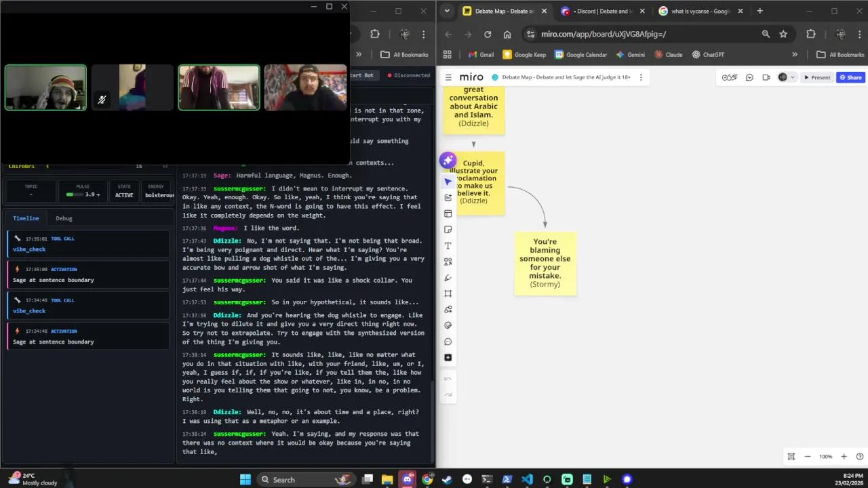Open stickers and emoji tool in Miro
Screen dimensions: 868x488
(x=448, y=325)
